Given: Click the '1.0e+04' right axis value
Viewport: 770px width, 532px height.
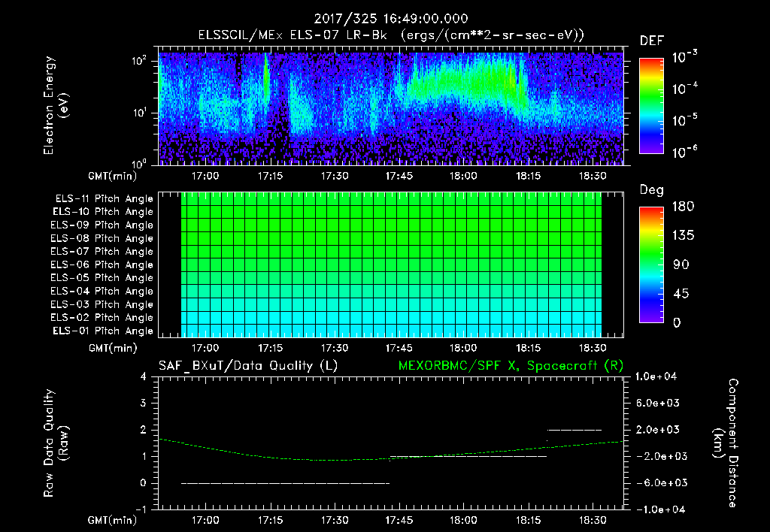Looking at the screenshot, I should click(656, 376).
